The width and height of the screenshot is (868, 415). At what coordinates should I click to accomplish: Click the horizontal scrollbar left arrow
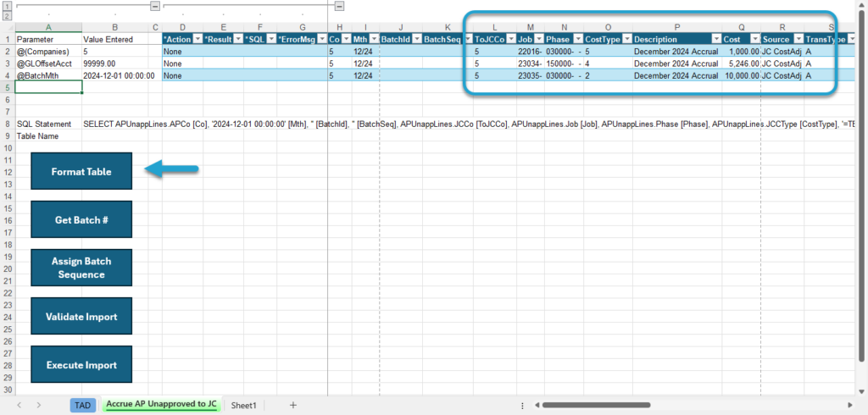click(x=537, y=405)
